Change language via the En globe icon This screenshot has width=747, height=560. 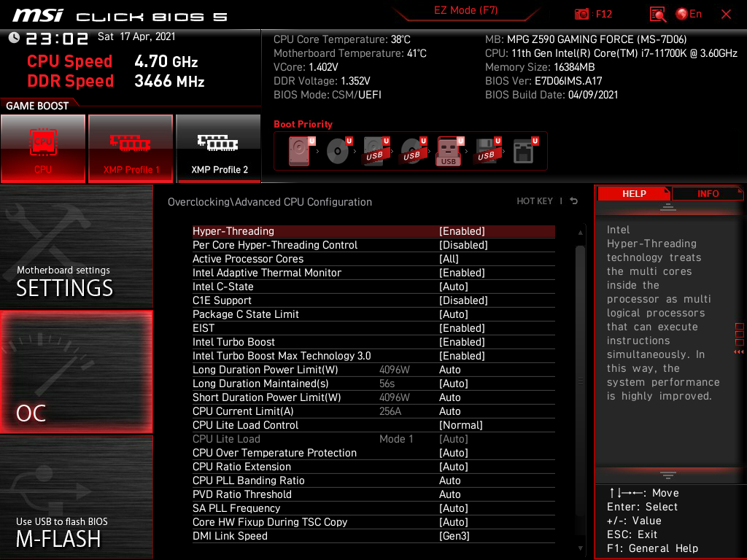(x=689, y=15)
